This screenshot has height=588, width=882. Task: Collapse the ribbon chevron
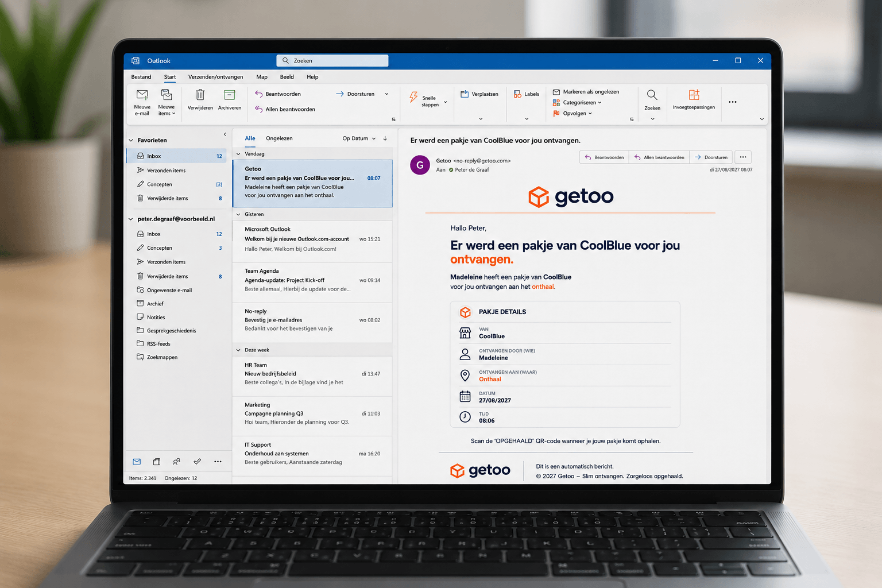click(x=762, y=119)
